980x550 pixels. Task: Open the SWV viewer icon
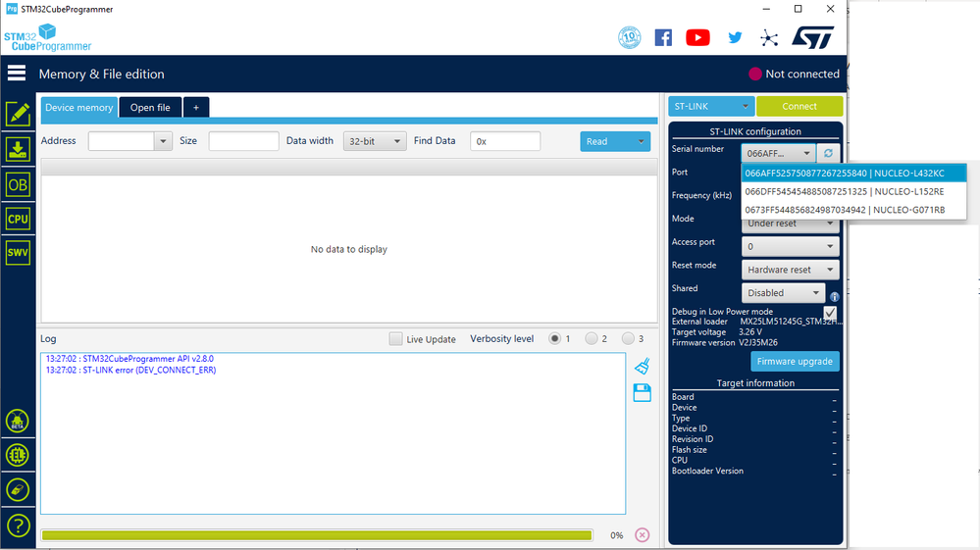(18, 252)
